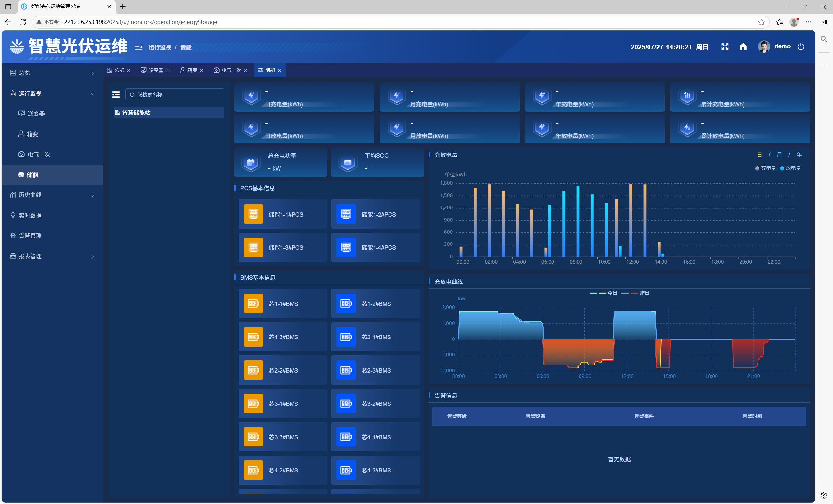Open the 储能1-1#PCS orange device icon
833x504 pixels.
pos(253,214)
